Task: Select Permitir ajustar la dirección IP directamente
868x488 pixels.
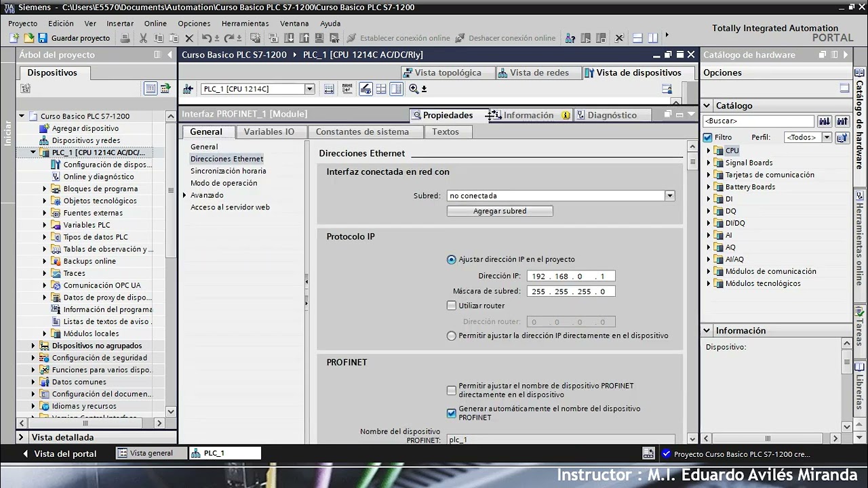Action: click(452, 335)
